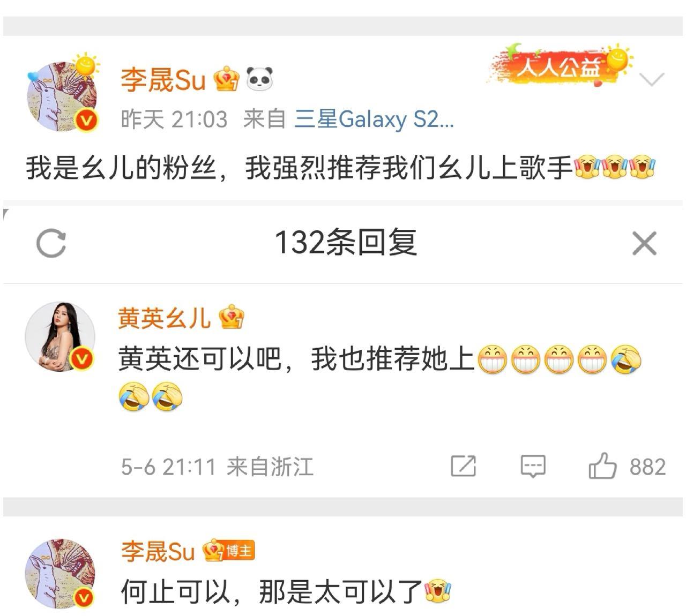686x616 pixels.
Task: Open the 人人公益 badge
Action: 560,65
